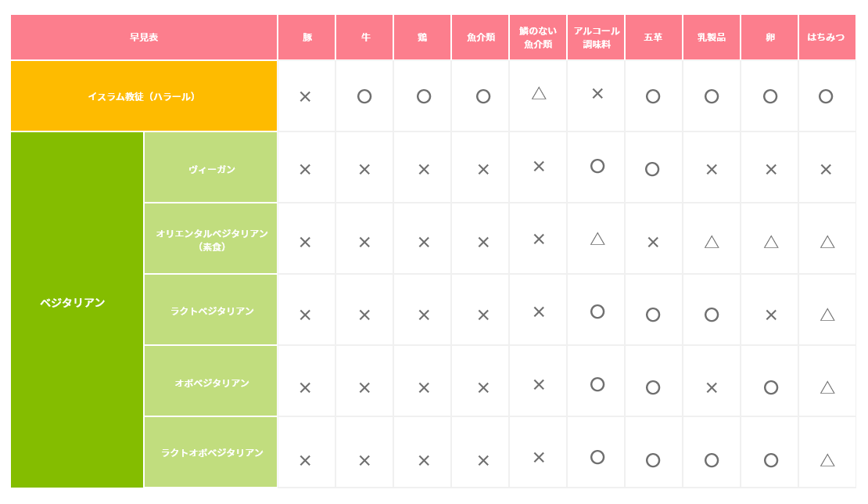Click the orange イスラム教徒（ハラール） row label
Viewport: 868px width, 504px height.
(x=144, y=96)
